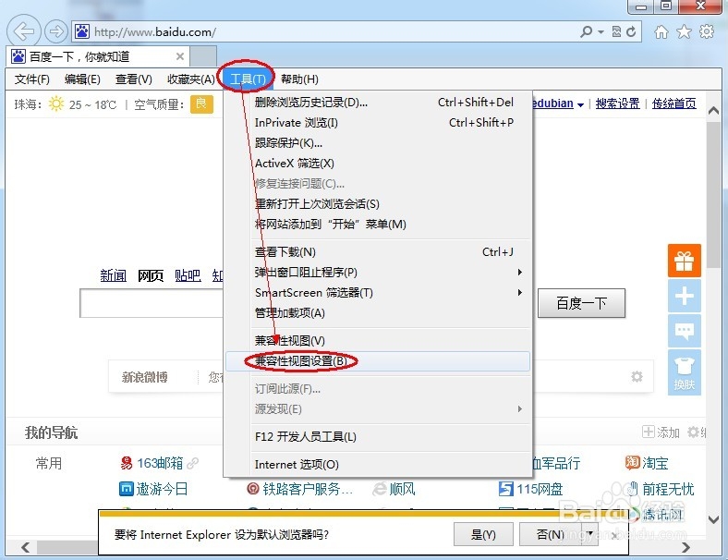
Task: Click the yellow 良 air quality badge
Action: (x=201, y=104)
